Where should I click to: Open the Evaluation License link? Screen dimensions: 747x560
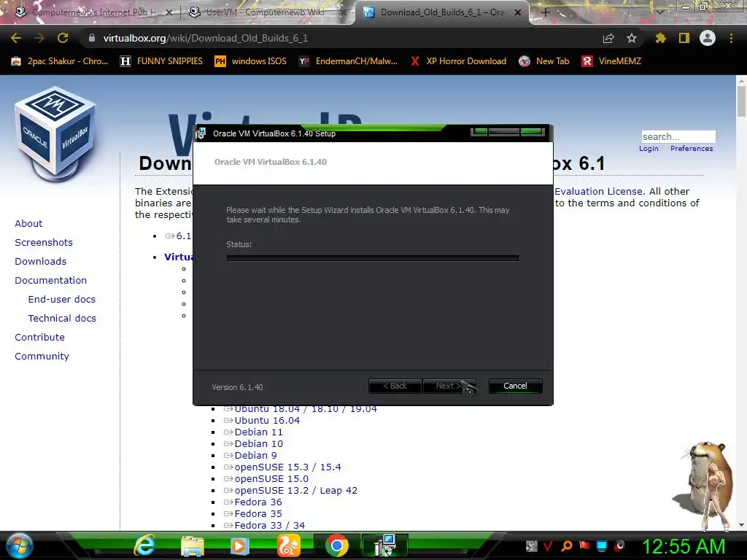600,192
